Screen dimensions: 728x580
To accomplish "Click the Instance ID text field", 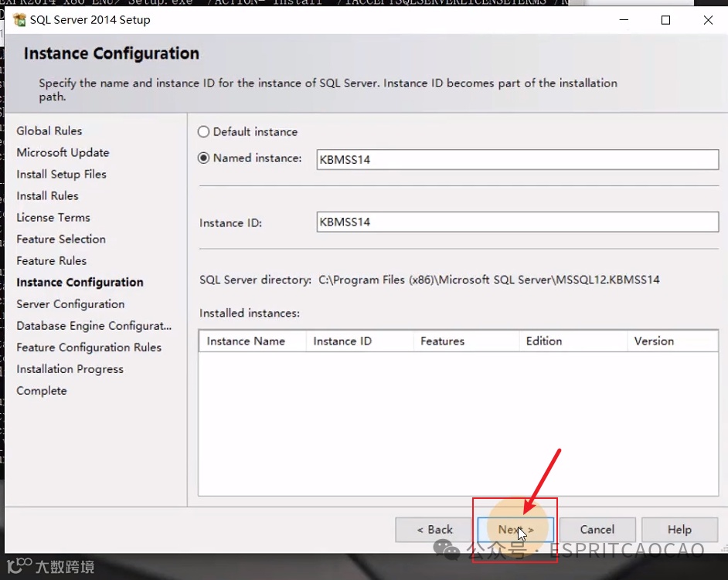I will pos(517,222).
